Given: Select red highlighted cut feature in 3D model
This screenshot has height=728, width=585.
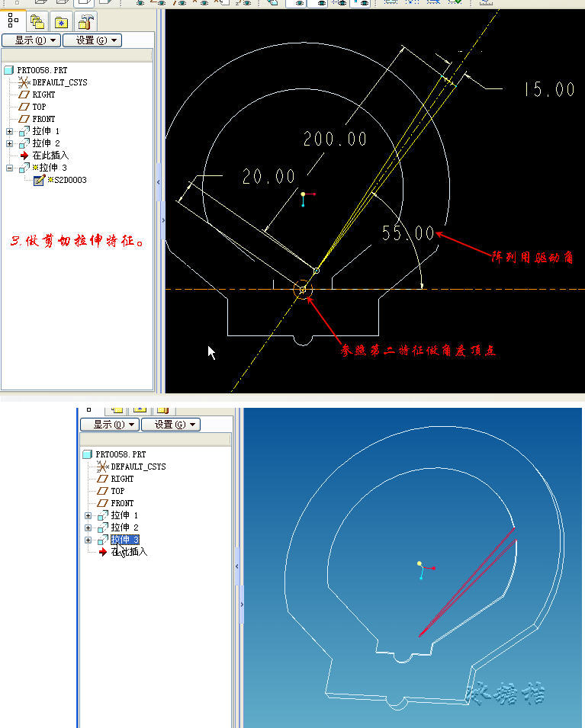Looking at the screenshot, I should pos(468,582).
